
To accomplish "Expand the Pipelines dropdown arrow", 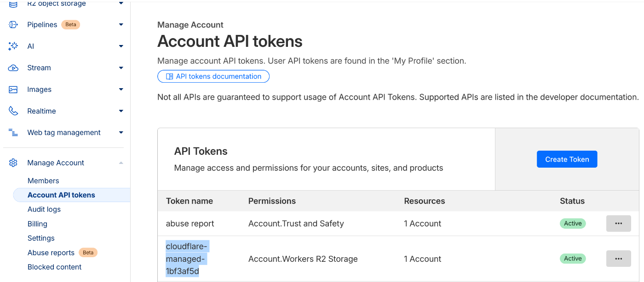I will coord(121,25).
